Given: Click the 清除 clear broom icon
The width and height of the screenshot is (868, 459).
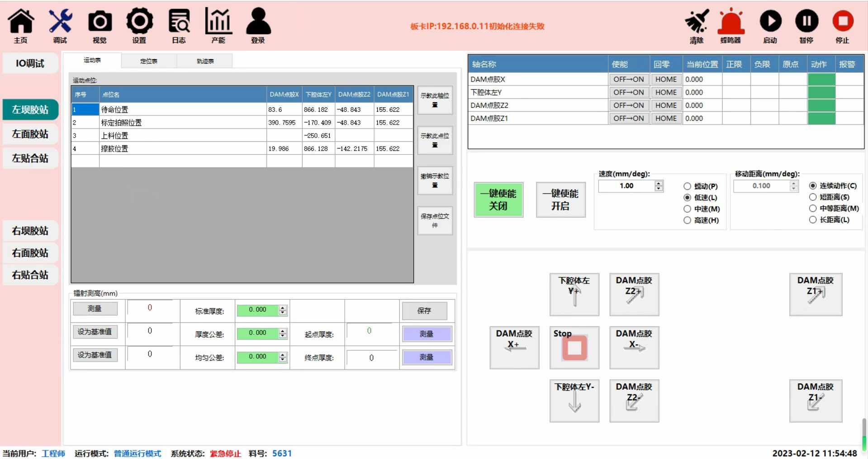Looking at the screenshot, I should [697, 26].
